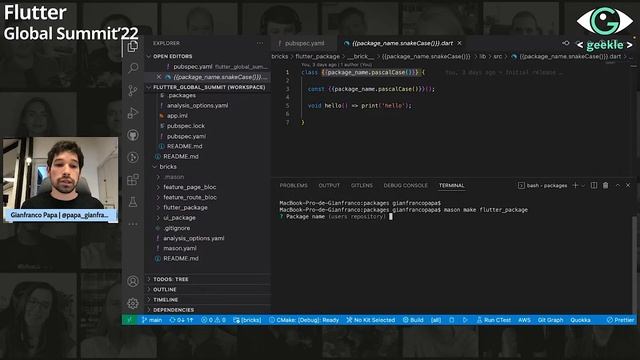Open the Search view in activity bar
The height and width of the screenshot is (360, 640).
133,68
